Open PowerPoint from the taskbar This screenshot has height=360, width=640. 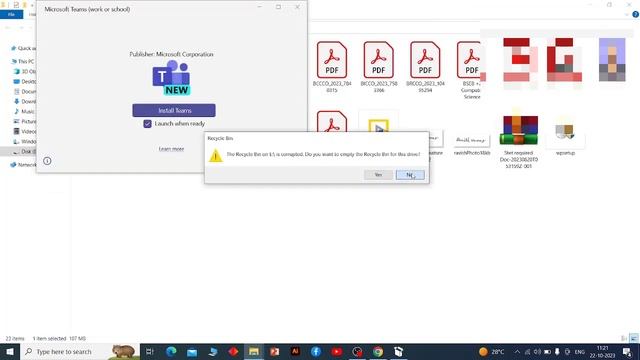275,351
